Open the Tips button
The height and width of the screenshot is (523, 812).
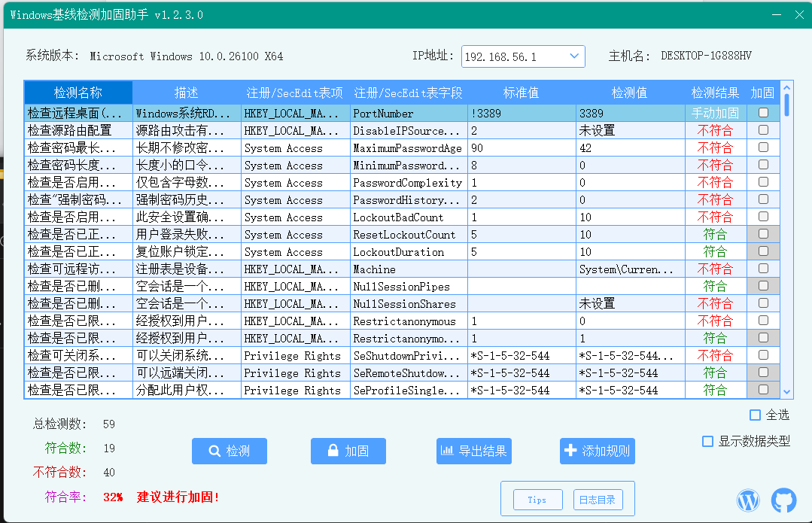(x=537, y=500)
